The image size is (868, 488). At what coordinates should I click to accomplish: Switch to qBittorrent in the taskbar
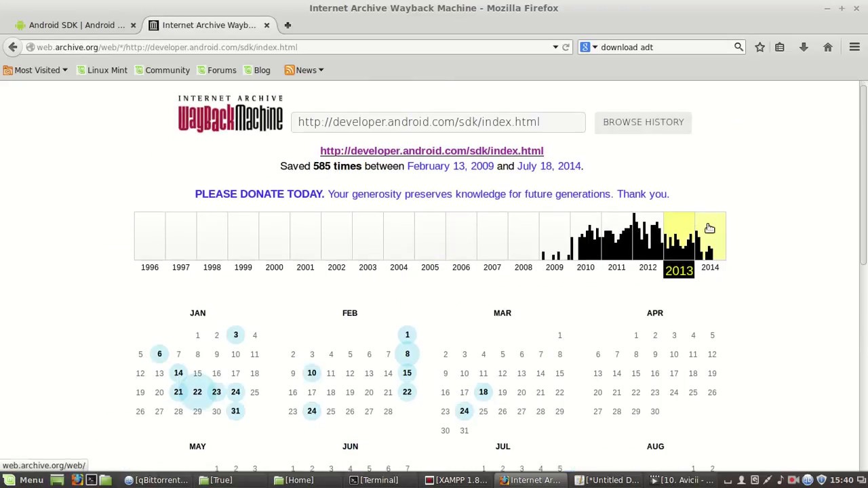tap(156, 480)
